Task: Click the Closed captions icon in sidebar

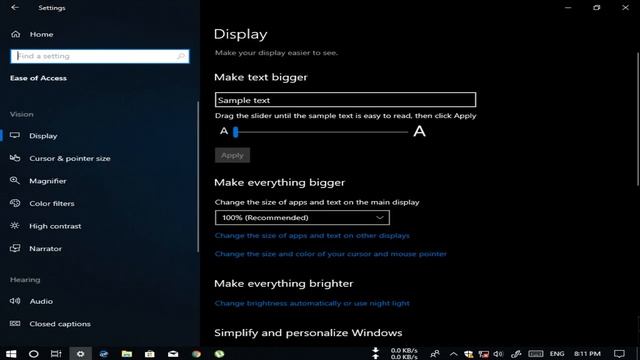Action: pyautogui.click(x=15, y=323)
